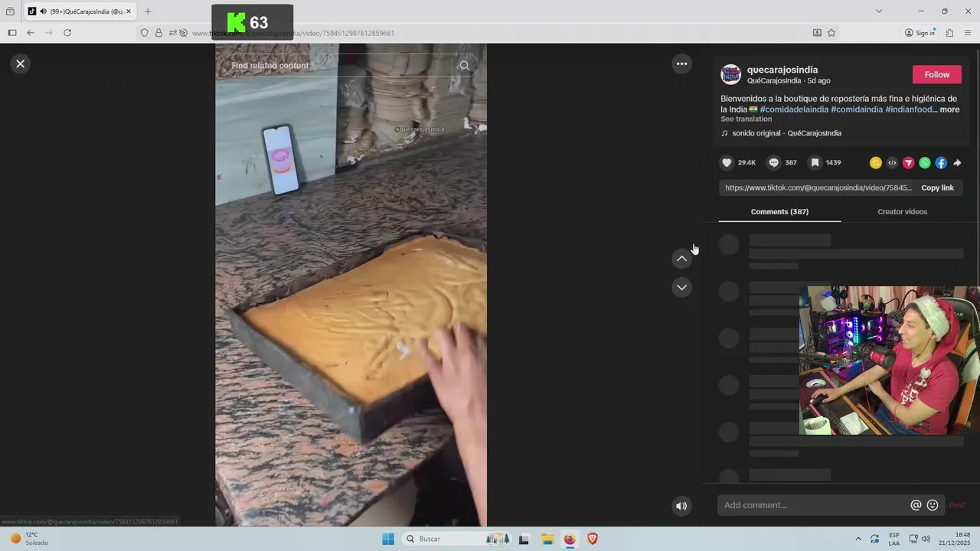Screen dimensions: 980x551
Task: Go to the previous video with up chevron
Action: point(681,259)
